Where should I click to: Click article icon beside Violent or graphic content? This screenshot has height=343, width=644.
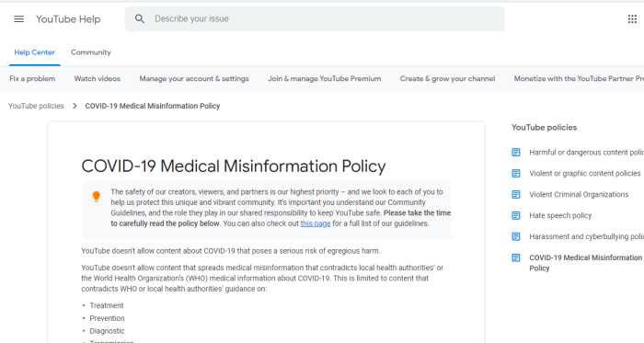[x=516, y=174]
